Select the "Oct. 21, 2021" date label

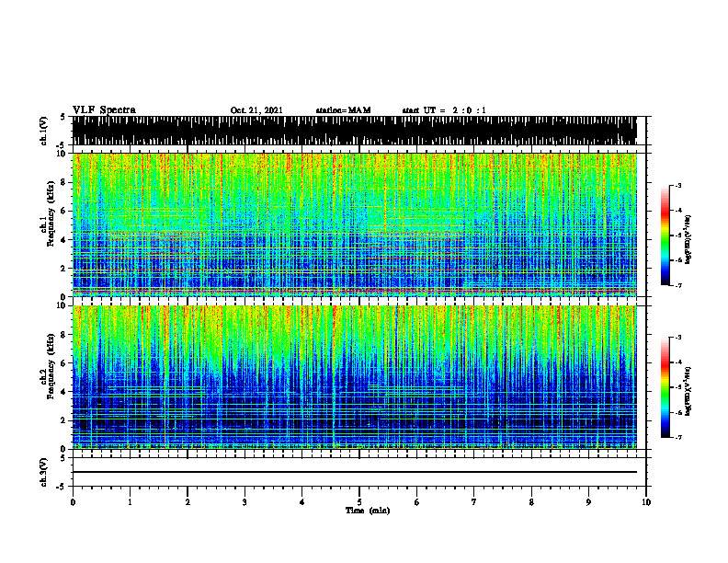click(256, 110)
